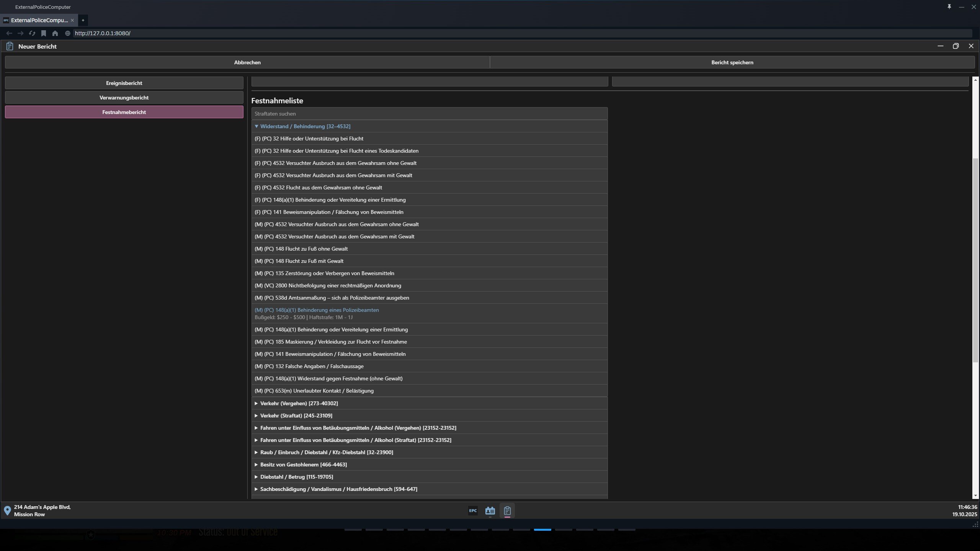Switch to the Verwarnungsbericht tab
The height and width of the screenshot is (551, 980).
click(124, 98)
